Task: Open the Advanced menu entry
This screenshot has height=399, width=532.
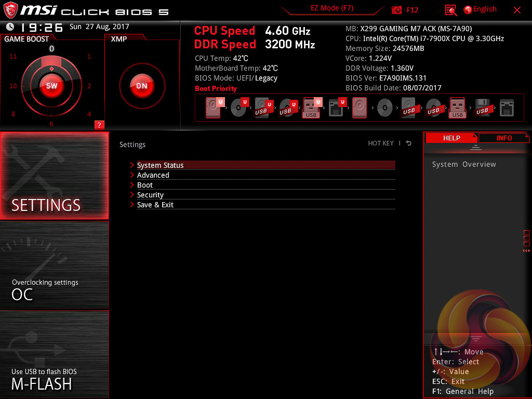Action: pos(266,175)
